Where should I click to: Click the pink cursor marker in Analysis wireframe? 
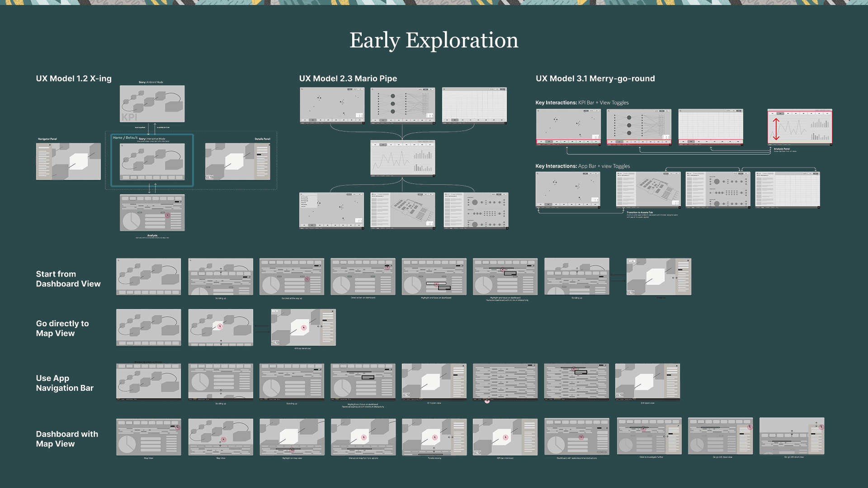point(167,216)
